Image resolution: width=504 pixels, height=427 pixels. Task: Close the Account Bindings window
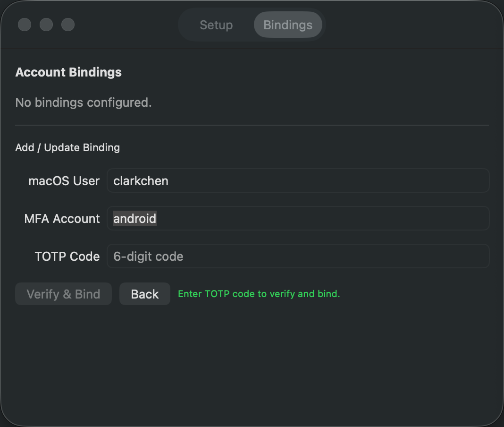(25, 25)
